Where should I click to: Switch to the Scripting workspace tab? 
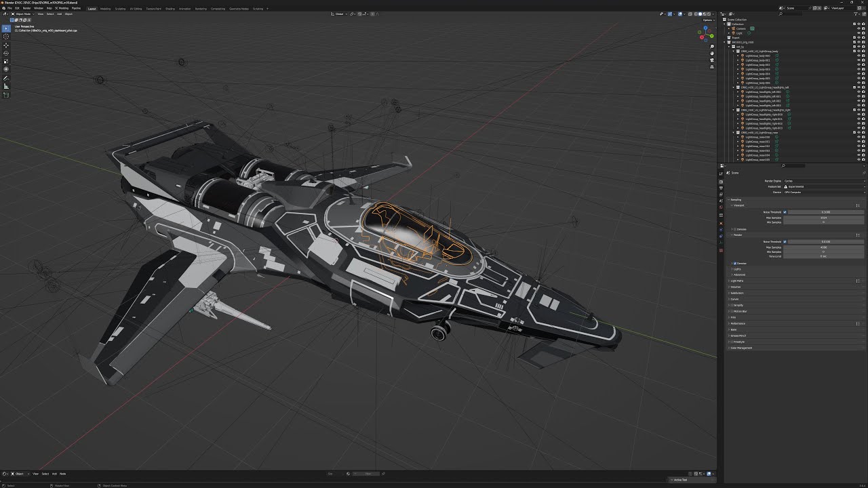pyautogui.click(x=258, y=9)
